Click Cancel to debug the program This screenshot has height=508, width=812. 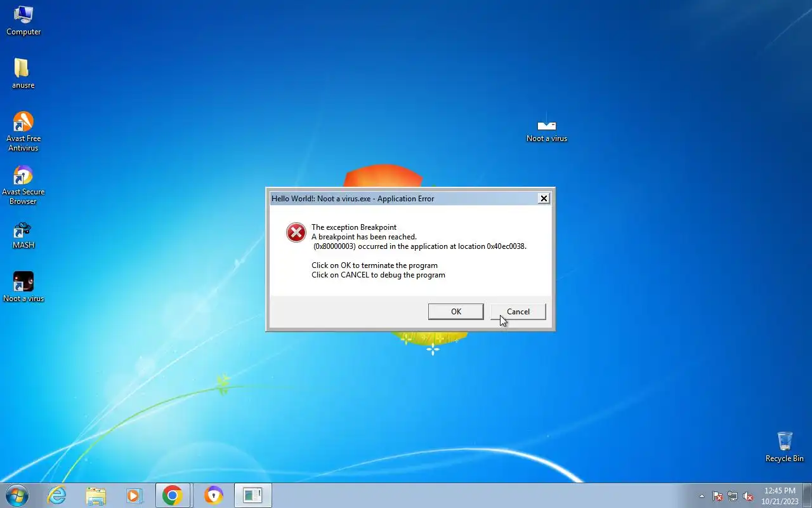518,311
